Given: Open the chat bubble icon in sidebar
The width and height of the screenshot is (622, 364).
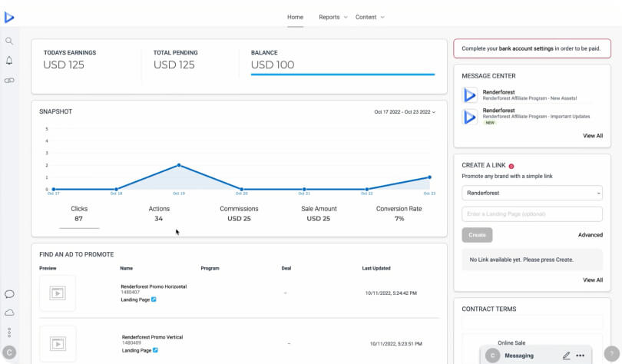Looking at the screenshot, I should 9,294.
